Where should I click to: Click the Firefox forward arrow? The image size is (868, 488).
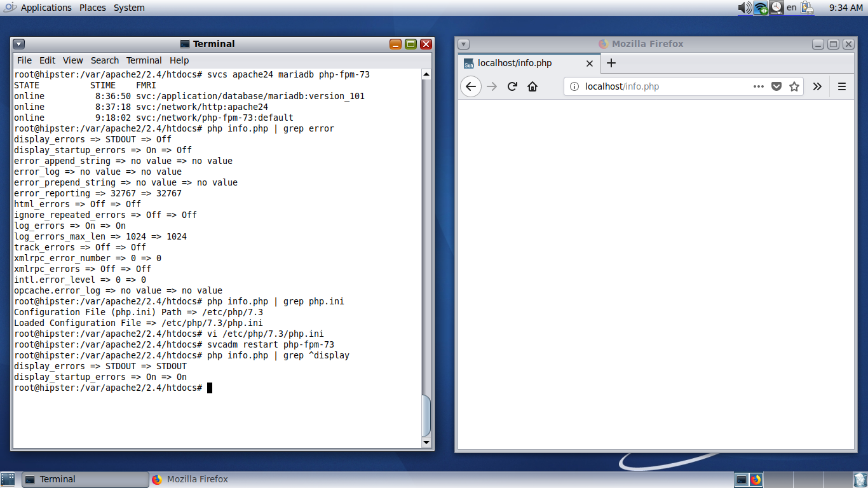coord(492,86)
